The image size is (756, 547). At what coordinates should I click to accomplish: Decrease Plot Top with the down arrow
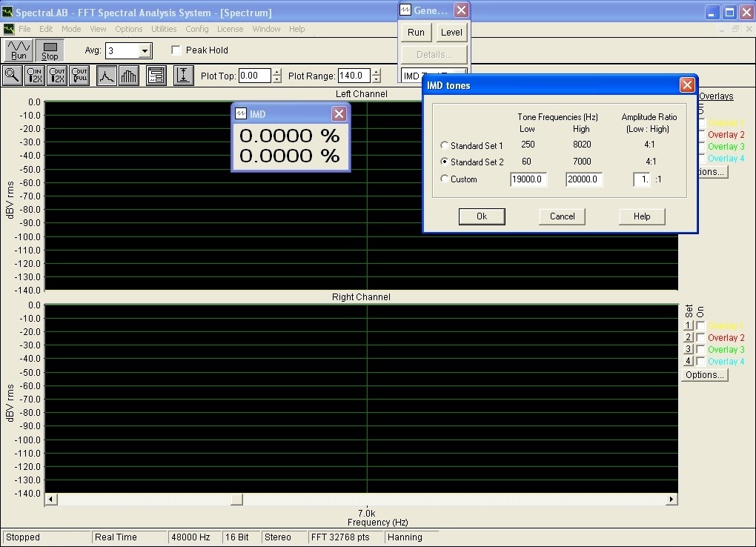(x=276, y=79)
